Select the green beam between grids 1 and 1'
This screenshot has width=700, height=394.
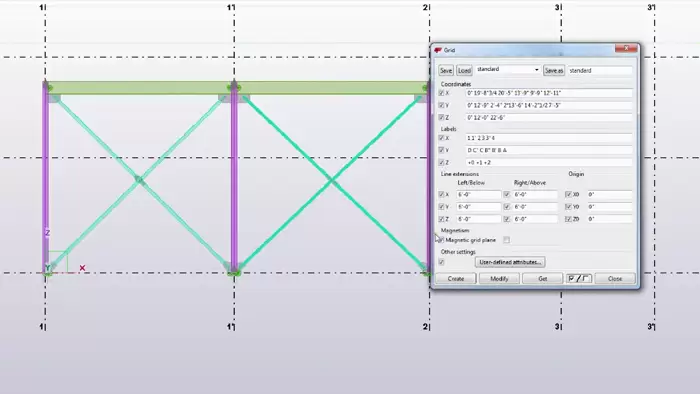(140, 87)
